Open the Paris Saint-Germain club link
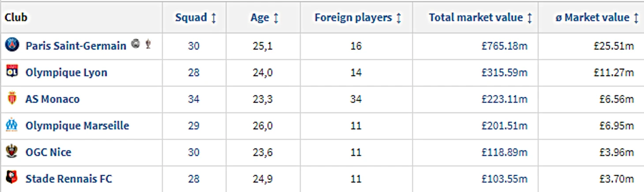Viewport: 644px width, 192px height. point(76,46)
